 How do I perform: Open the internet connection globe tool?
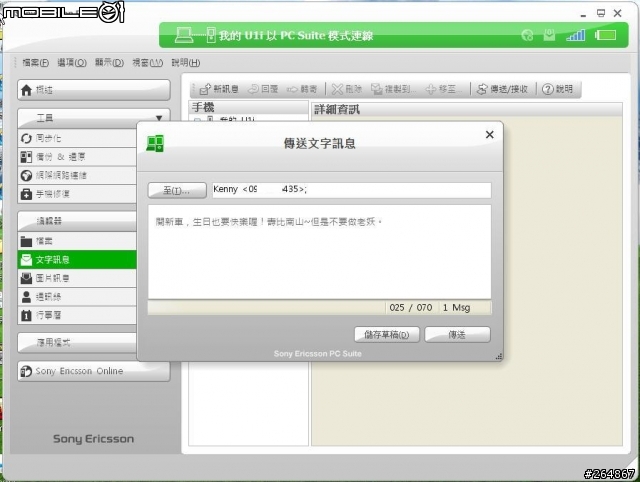pos(77,175)
